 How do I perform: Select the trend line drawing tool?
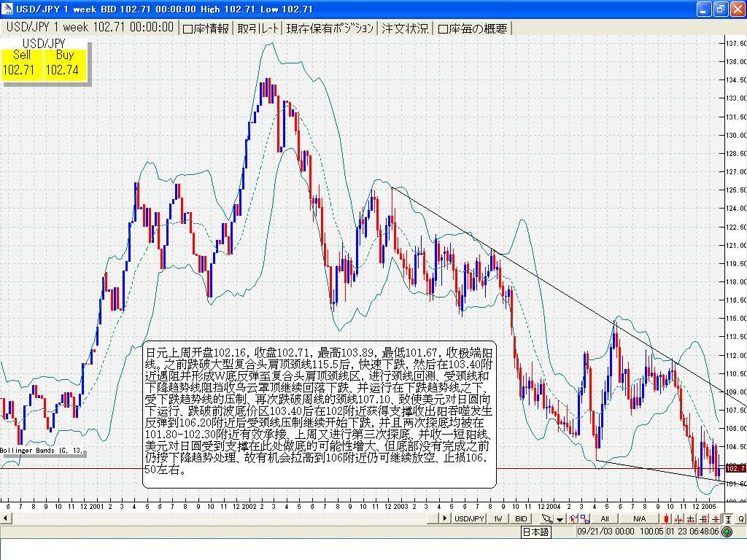(x=573, y=518)
